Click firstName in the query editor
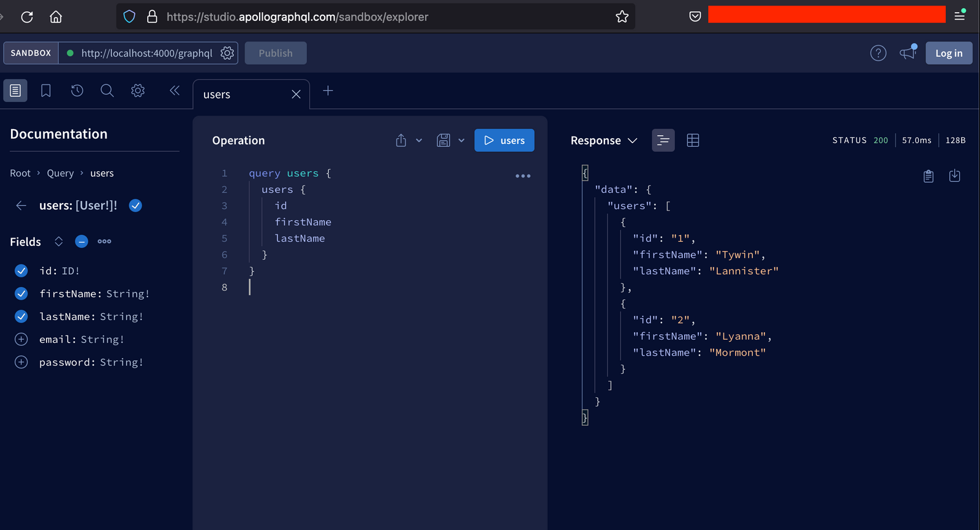The image size is (980, 530). [x=303, y=222]
